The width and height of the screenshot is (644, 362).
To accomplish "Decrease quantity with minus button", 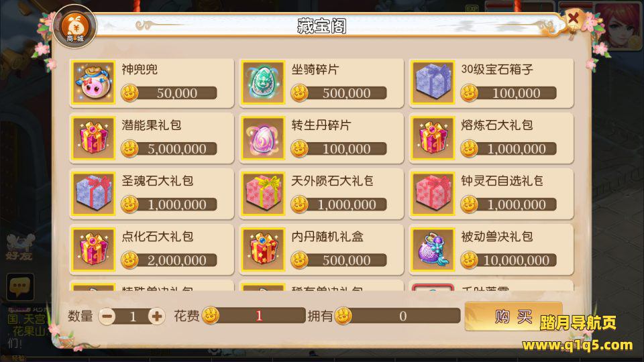I will click(107, 316).
